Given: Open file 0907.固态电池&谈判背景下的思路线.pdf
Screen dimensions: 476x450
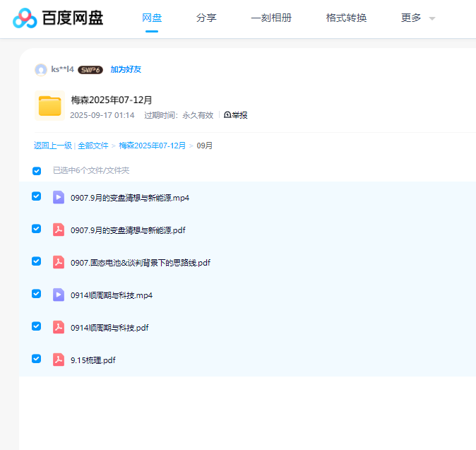Looking at the screenshot, I should (141, 263).
